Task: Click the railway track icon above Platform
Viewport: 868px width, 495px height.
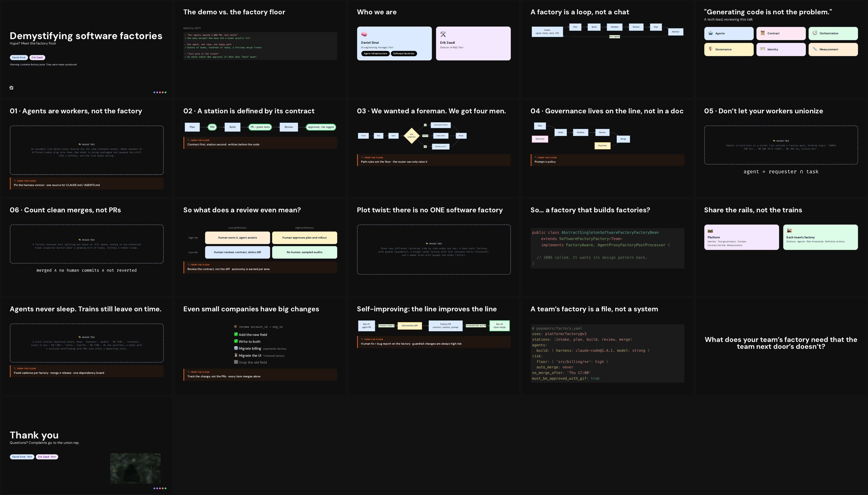Action: click(710, 231)
